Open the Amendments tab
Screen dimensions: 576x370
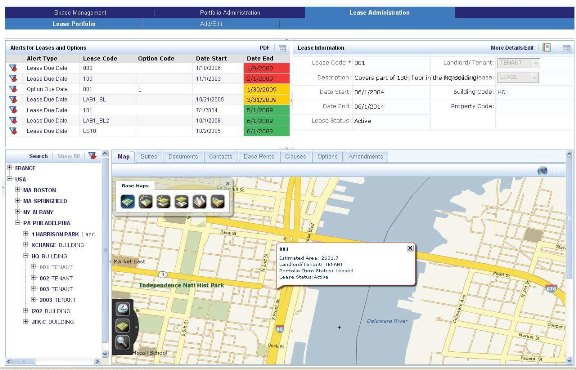tap(366, 157)
